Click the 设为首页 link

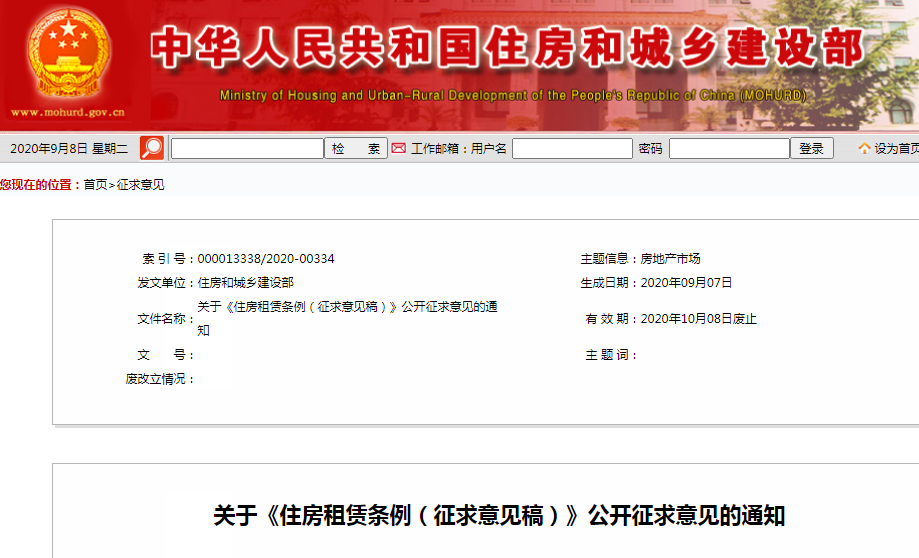click(x=897, y=149)
